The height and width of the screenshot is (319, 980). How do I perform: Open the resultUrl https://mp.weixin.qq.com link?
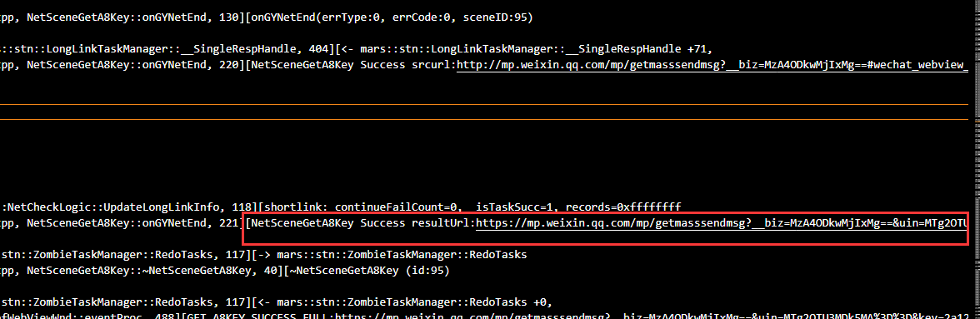[x=722, y=223]
